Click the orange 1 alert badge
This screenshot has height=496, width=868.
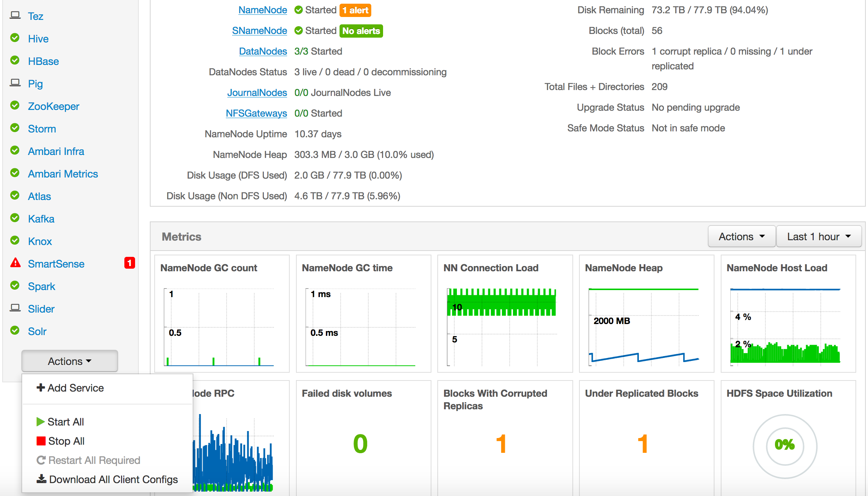(355, 10)
